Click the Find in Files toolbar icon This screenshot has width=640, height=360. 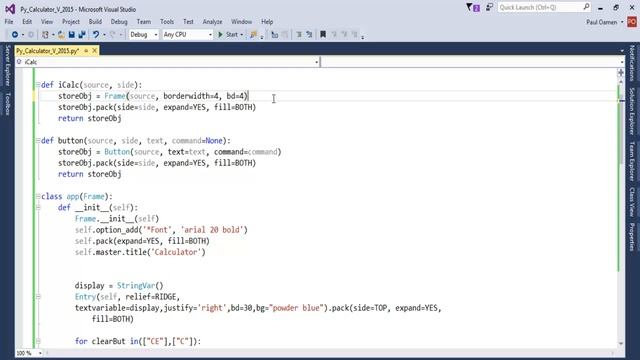(253, 35)
